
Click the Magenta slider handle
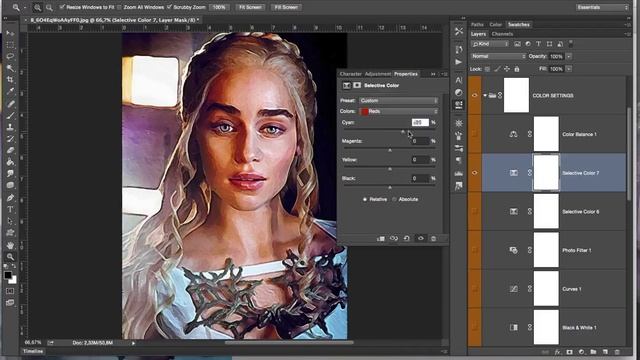pos(390,150)
